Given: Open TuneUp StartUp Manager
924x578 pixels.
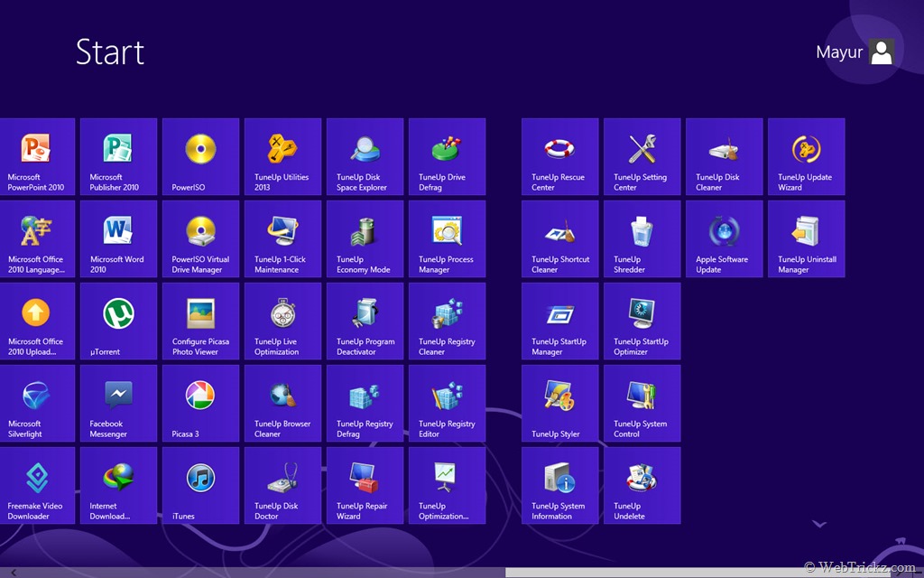Looking at the screenshot, I should (x=559, y=321).
